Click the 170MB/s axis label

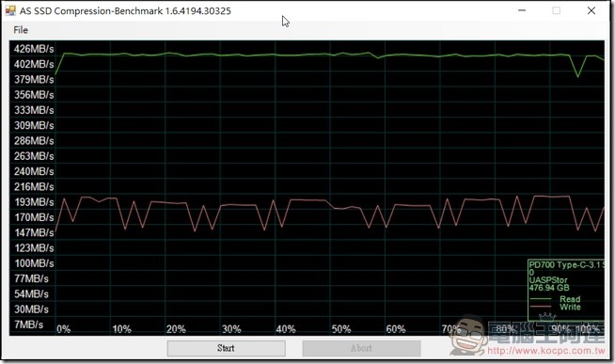34,217
